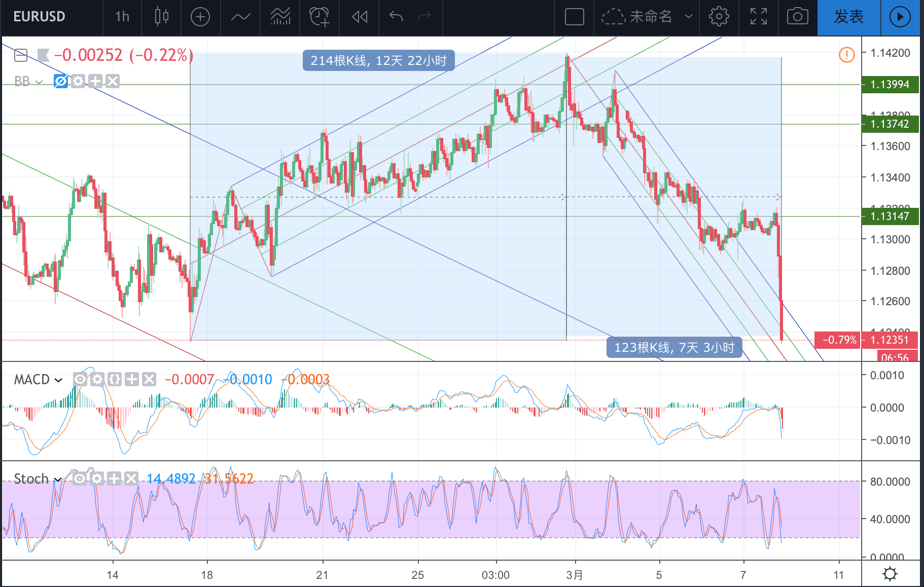Screen dimensions: 924x587
Task: Click the blue 发表 publish button
Action: pyautogui.click(x=849, y=17)
